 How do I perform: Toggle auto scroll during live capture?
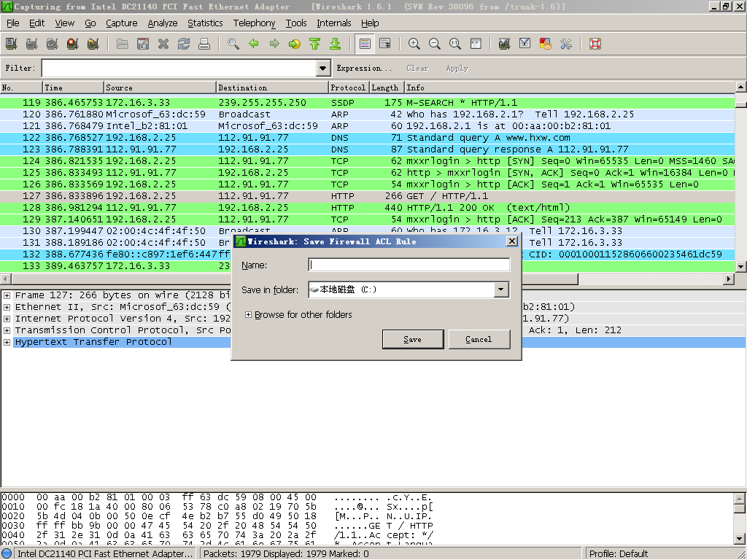pos(385,44)
